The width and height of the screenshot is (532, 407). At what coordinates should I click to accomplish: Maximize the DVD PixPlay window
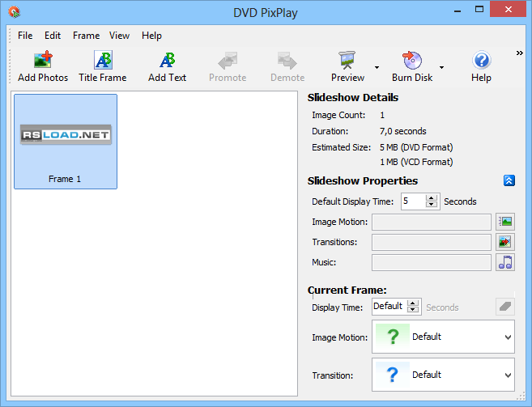pos(479,9)
